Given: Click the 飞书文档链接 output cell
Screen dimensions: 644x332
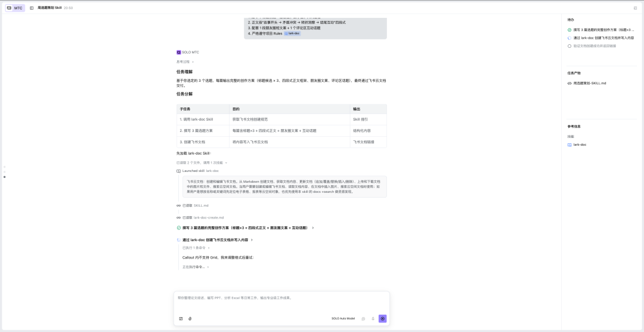Looking at the screenshot, I should click(x=368, y=142).
